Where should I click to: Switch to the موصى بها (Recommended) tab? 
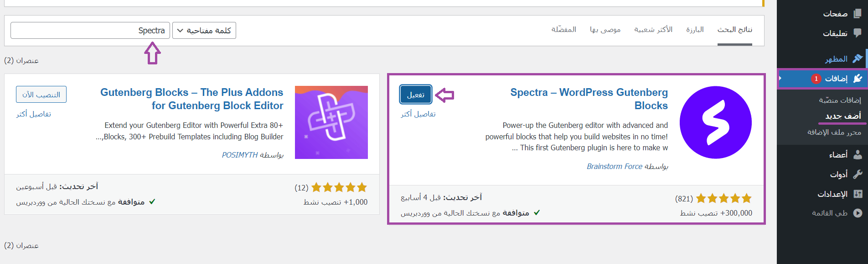click(x=605, y=30)
